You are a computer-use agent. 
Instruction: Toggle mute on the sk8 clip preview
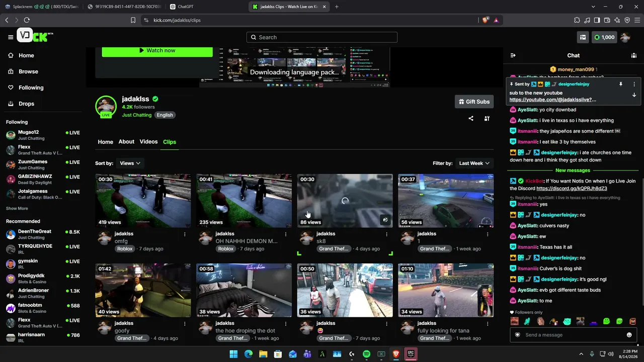point(385,220)
